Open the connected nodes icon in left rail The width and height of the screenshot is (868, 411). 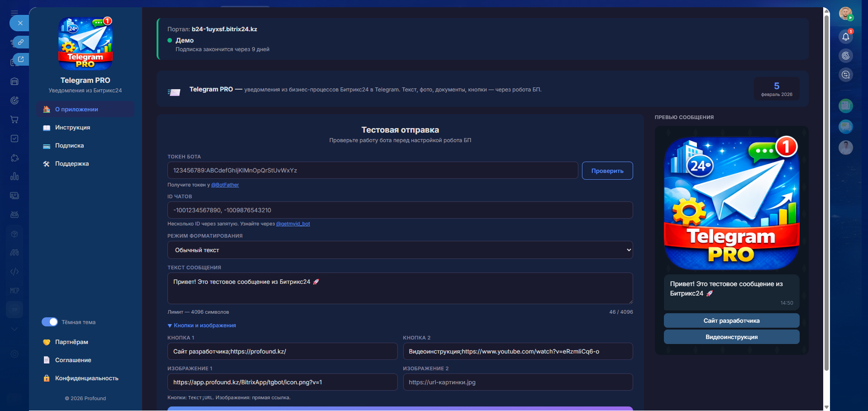pyautogui.click(x=14, y=158)
